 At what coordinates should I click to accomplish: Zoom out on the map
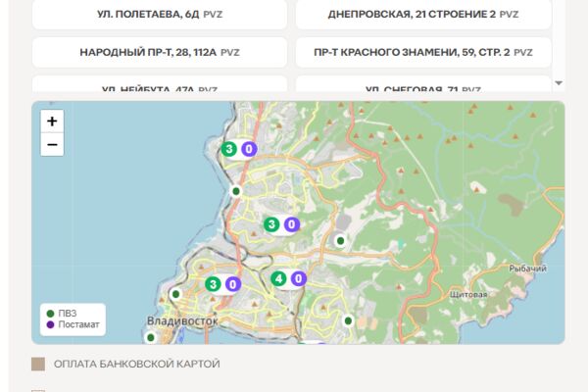coord(52,144)
